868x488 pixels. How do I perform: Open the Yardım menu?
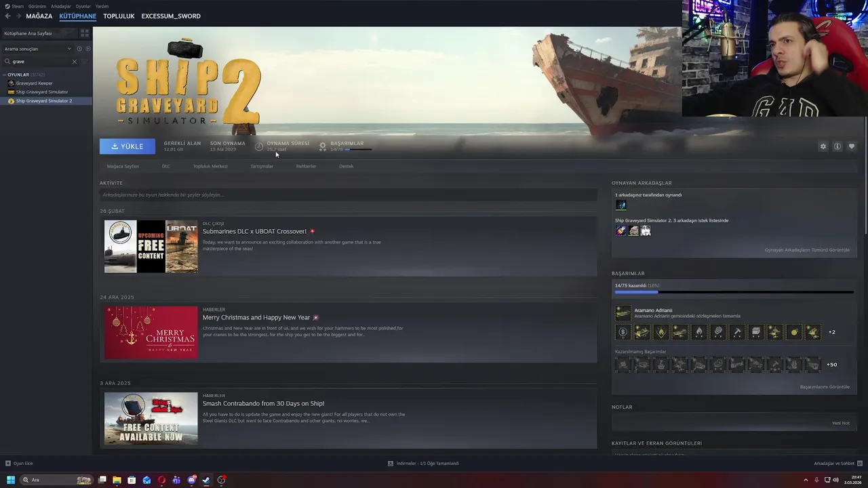(102, 6)
